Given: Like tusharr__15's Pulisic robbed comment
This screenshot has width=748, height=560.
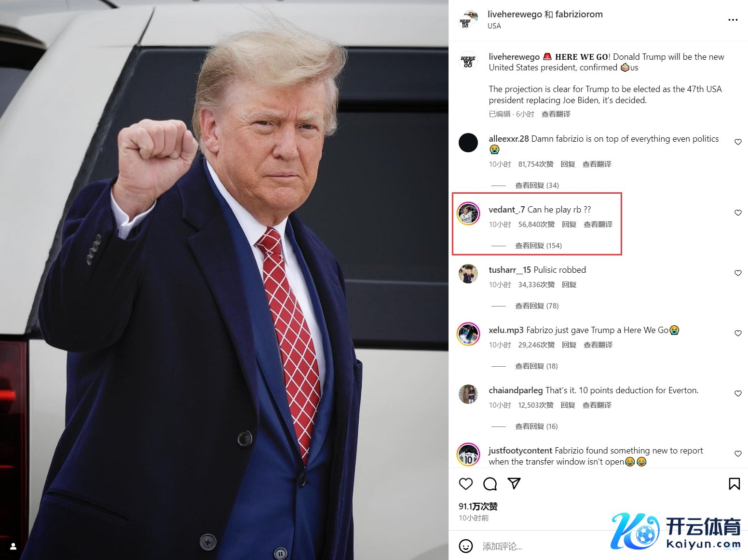Looking at the screenshot, I should 738,273.
